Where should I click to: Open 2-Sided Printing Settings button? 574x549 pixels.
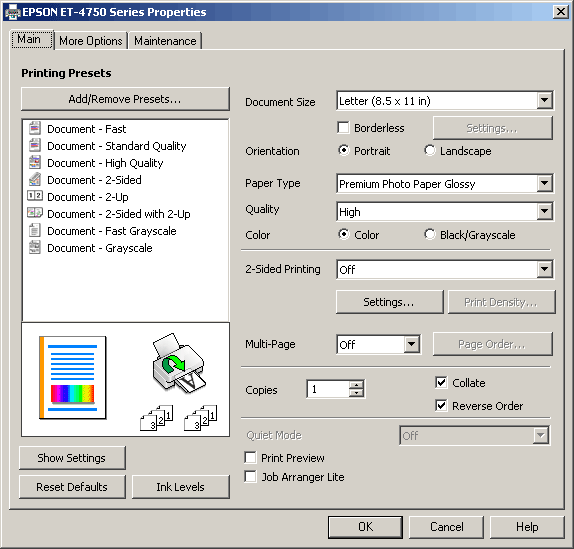[390, 302]
